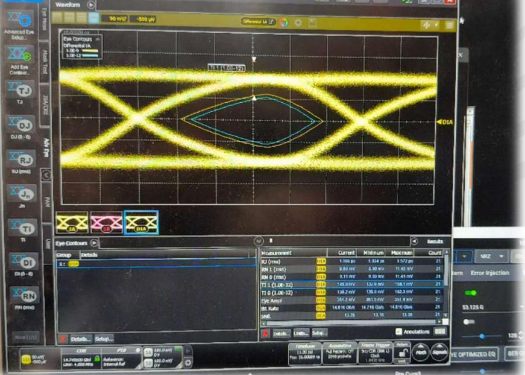Delete the selected eye contour entry
Screen dimensions: 525x375
click(63, 339)
